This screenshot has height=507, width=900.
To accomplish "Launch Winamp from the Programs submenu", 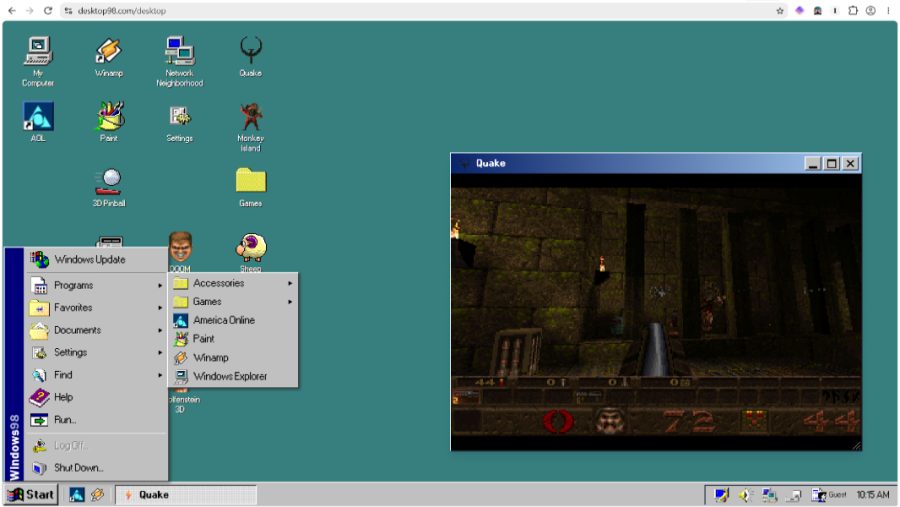I will pyautogui.click(x=233, y=358).
